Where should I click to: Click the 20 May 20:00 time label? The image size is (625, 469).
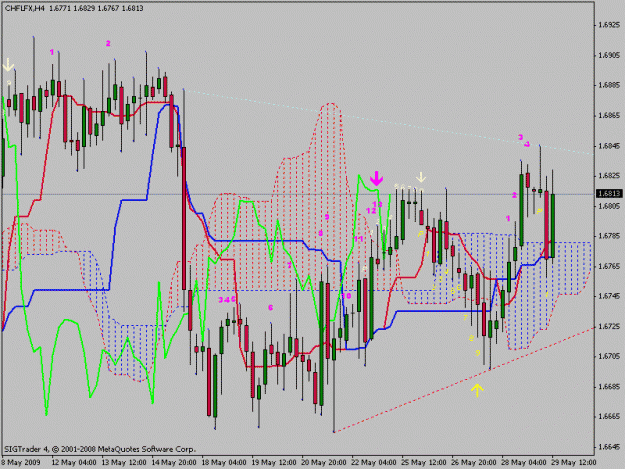pos(324,462)
